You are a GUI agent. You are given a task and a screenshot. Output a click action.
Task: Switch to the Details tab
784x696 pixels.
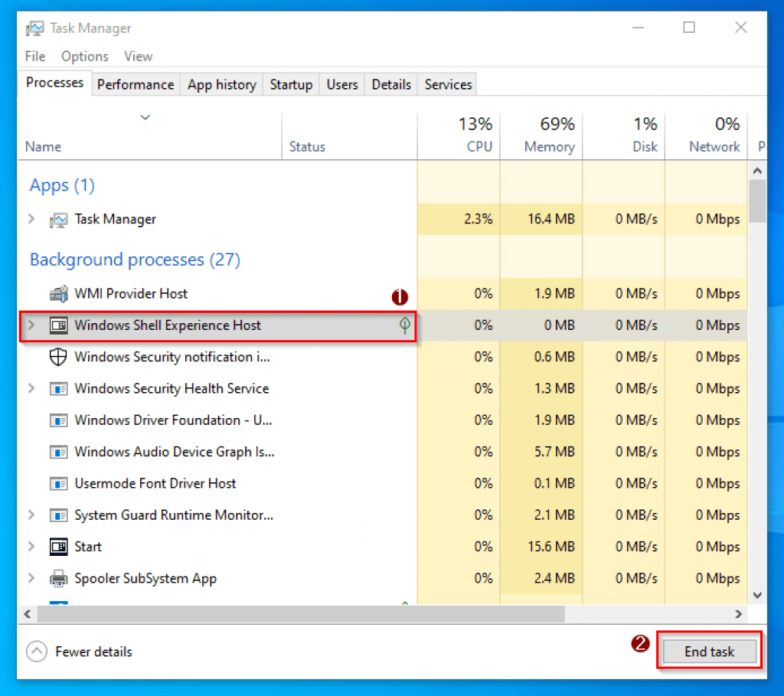[x=391, y=84]
